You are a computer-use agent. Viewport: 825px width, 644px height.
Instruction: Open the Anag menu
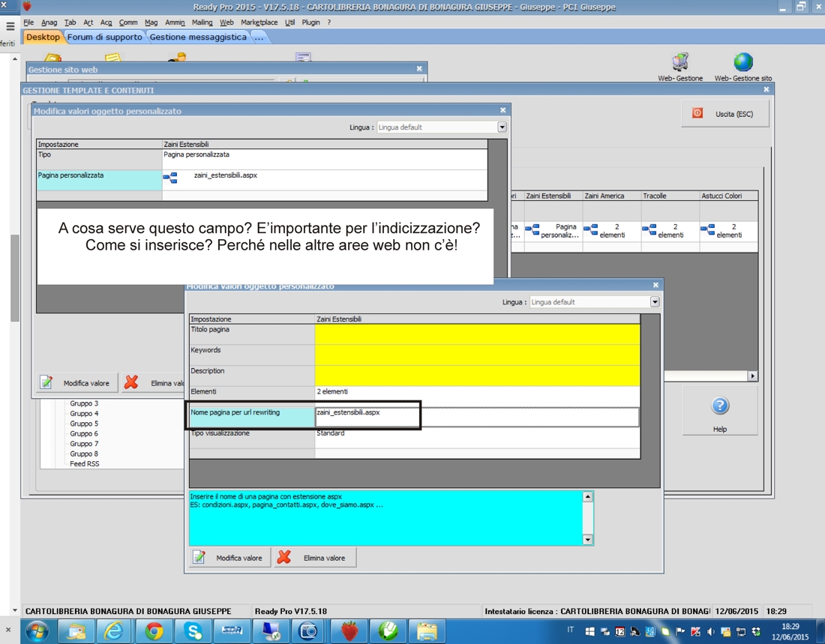49,22
